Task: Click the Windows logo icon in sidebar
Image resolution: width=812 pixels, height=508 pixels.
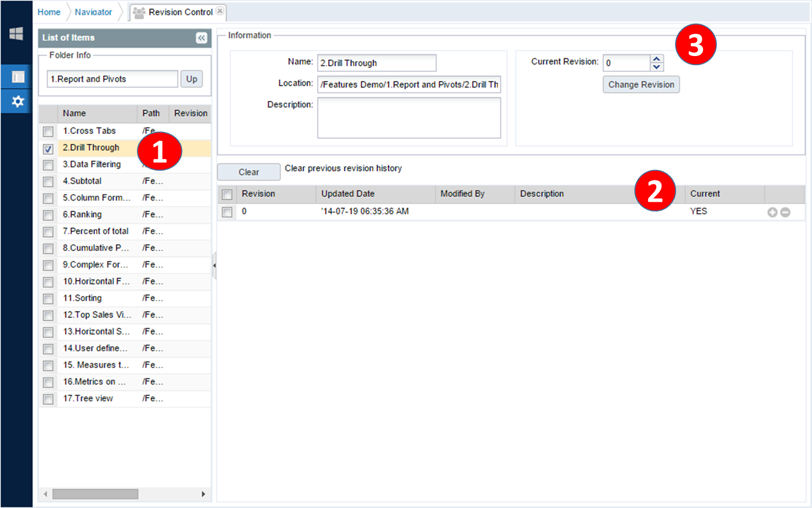Action: (16, 34)
